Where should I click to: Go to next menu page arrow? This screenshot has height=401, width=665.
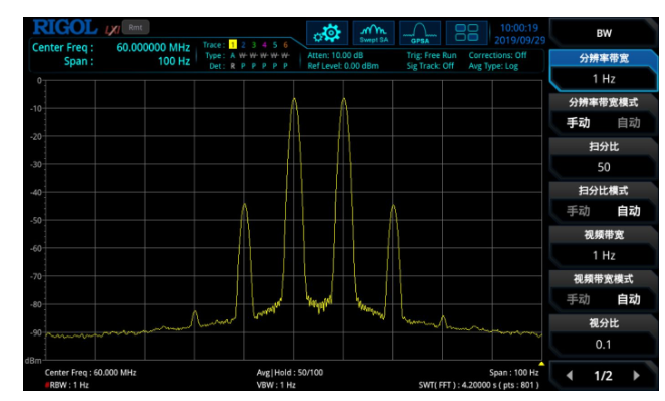[x=637, y=376]
